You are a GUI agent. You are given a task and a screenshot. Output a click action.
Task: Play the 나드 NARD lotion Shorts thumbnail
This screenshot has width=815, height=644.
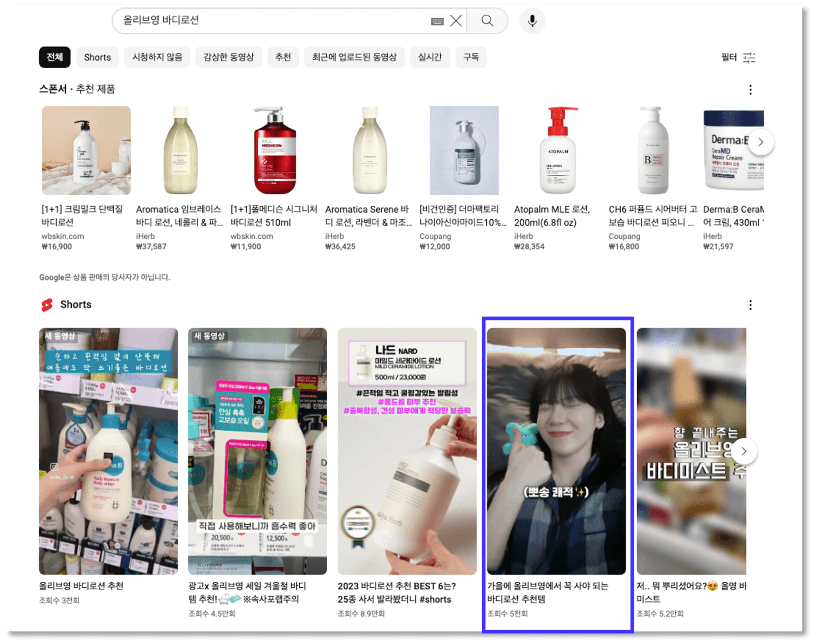[x=407, y=451]
